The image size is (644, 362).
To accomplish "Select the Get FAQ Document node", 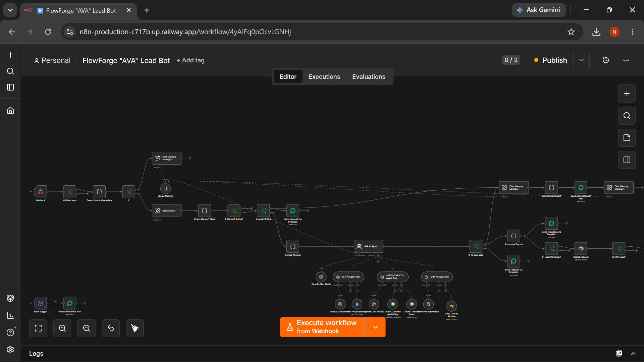I will tap(357, 304).
